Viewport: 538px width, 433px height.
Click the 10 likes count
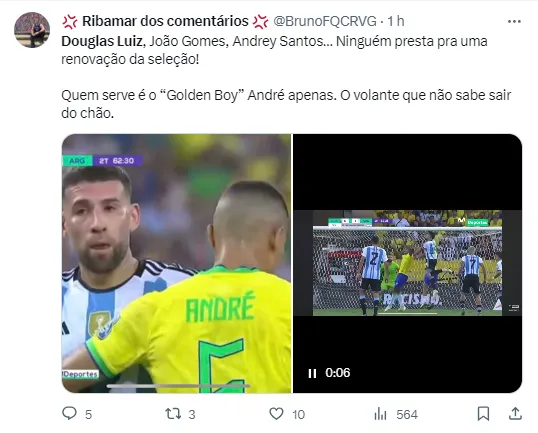pos(299,414)
